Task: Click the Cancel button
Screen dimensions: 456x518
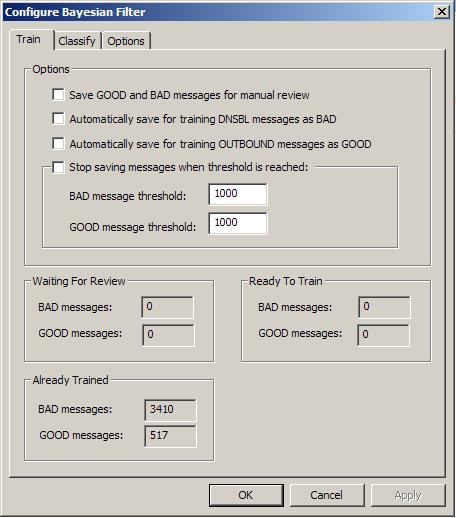Action: (327, 495)
